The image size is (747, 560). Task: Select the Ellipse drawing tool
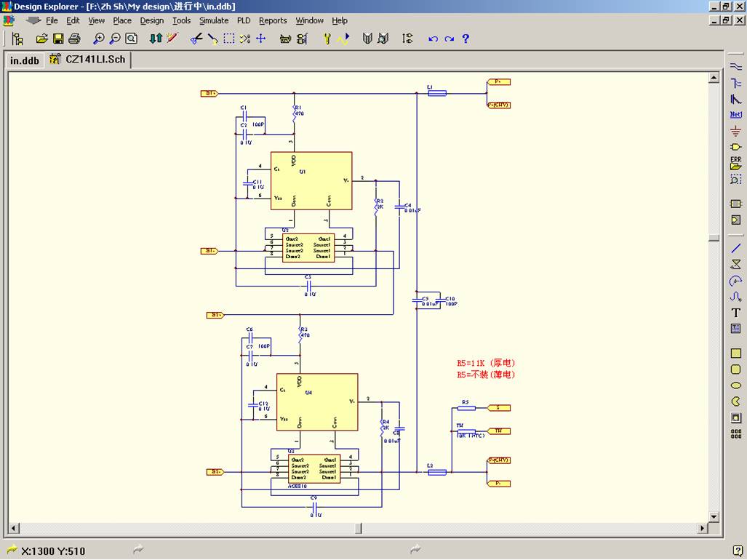736,385
